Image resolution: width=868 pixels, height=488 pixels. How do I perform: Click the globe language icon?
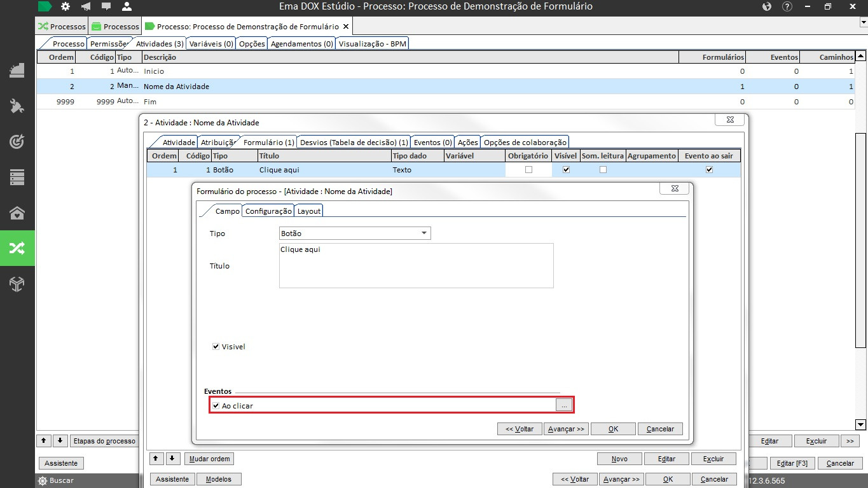point(767,6)
